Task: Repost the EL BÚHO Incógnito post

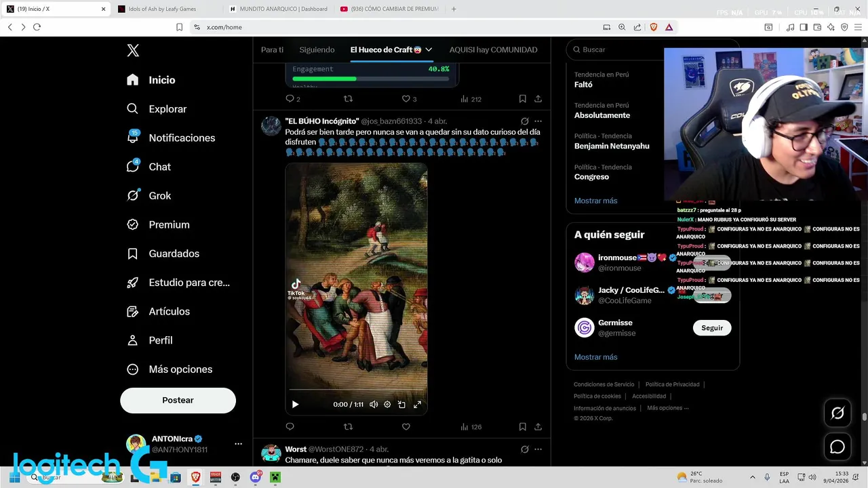Action: click(348, 426)
